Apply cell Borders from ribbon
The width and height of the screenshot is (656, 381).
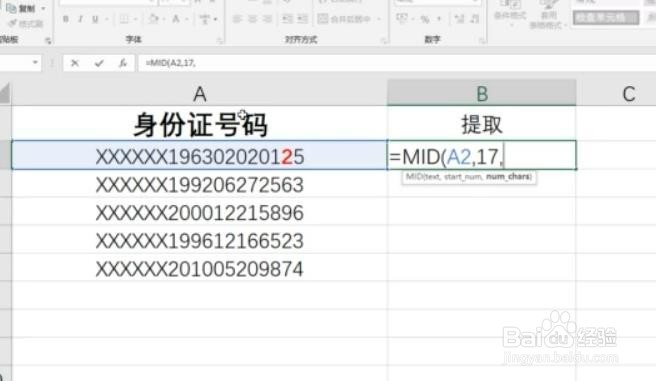click(124, 19)
